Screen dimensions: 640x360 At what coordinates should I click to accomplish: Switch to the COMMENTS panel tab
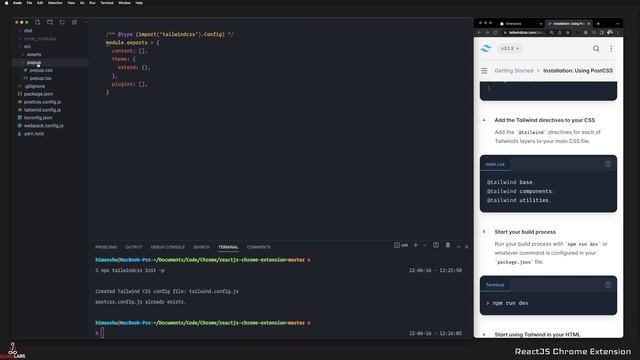258,247
